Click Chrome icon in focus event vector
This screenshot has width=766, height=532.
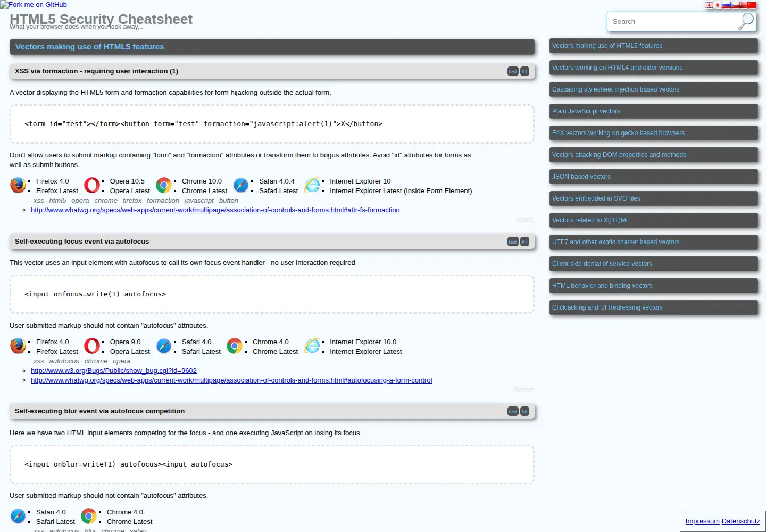235,346
